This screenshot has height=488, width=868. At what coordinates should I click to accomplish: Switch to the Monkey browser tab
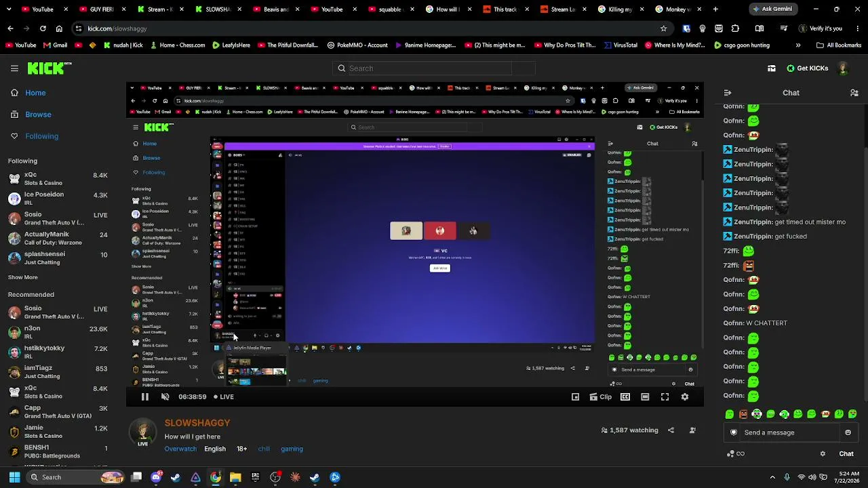(678, 9)
